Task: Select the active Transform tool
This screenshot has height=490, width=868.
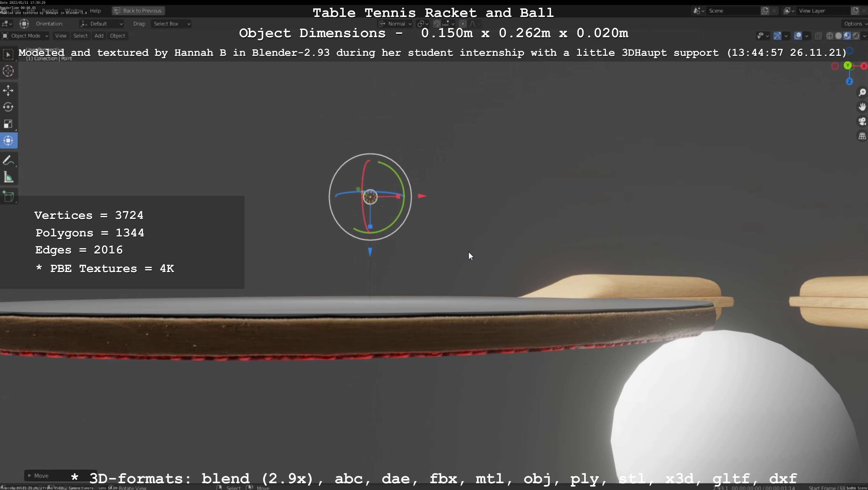Action: point(8,141)
